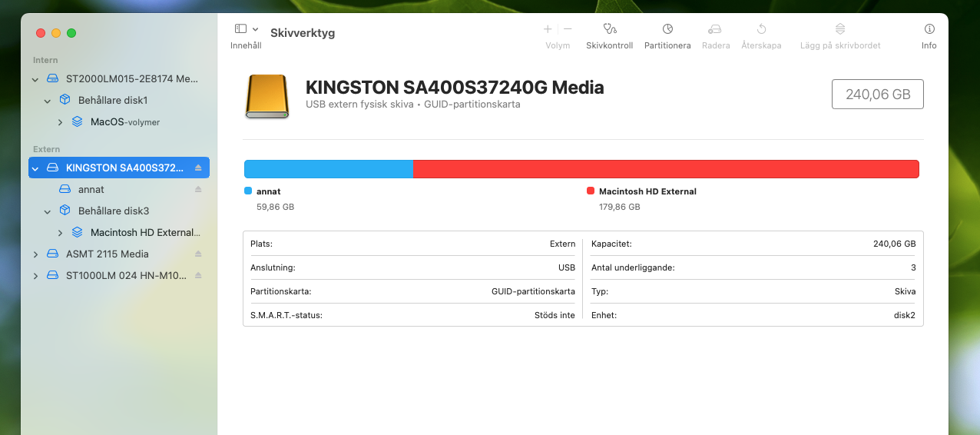Viewport: 980px width, 435px height.
Task: Click Lägg på skrivbordet mount icon
Action: [840, 29]
